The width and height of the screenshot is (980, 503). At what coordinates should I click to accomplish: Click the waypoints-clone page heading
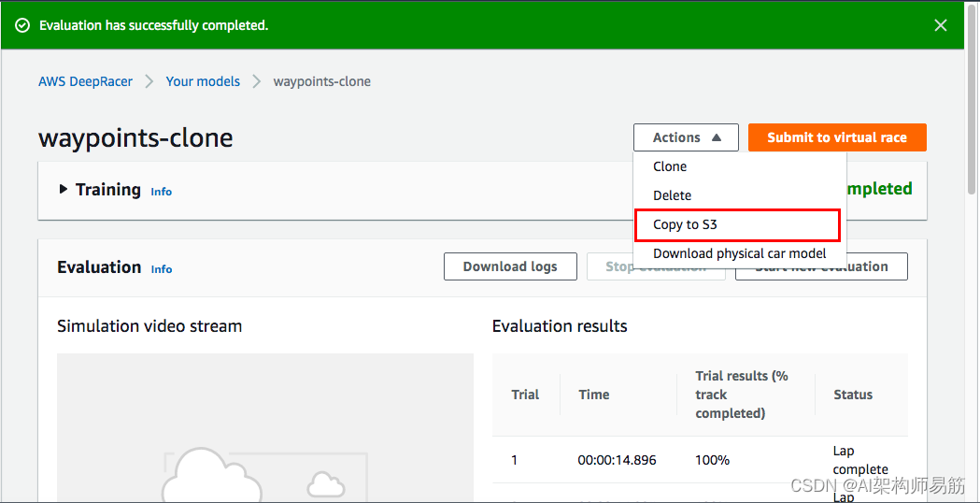click(x=135, y=137)
